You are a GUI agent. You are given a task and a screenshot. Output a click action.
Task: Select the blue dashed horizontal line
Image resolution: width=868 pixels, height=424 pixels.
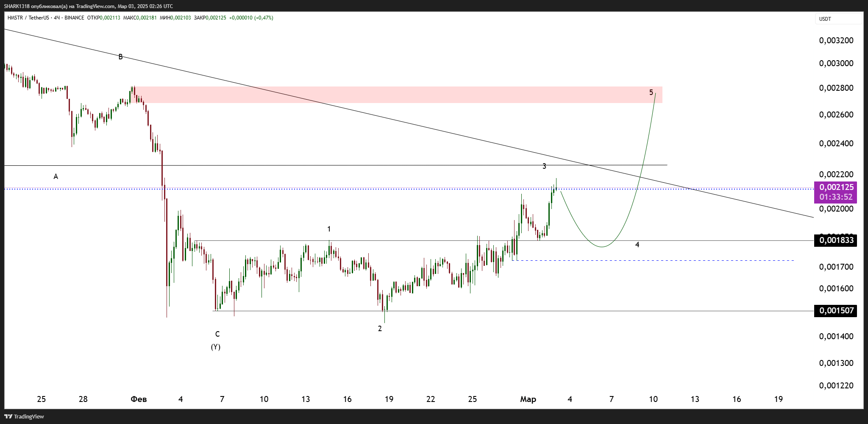click(x=653, y=260)
